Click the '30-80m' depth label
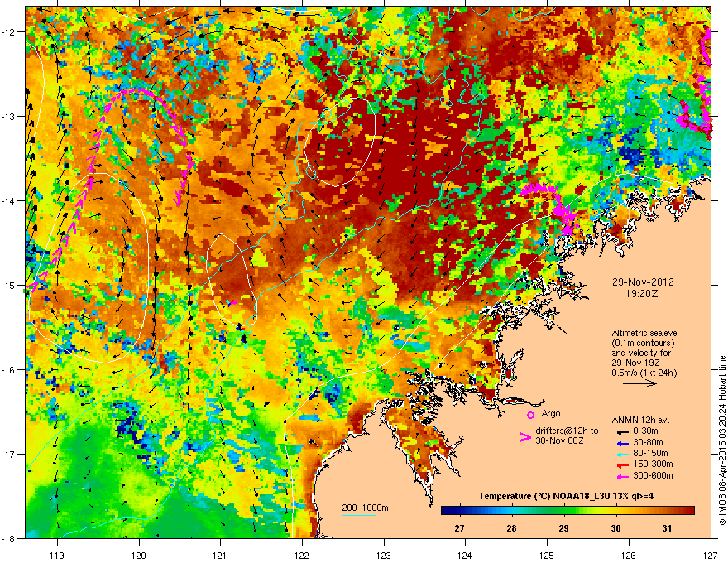 click(648, 442)
